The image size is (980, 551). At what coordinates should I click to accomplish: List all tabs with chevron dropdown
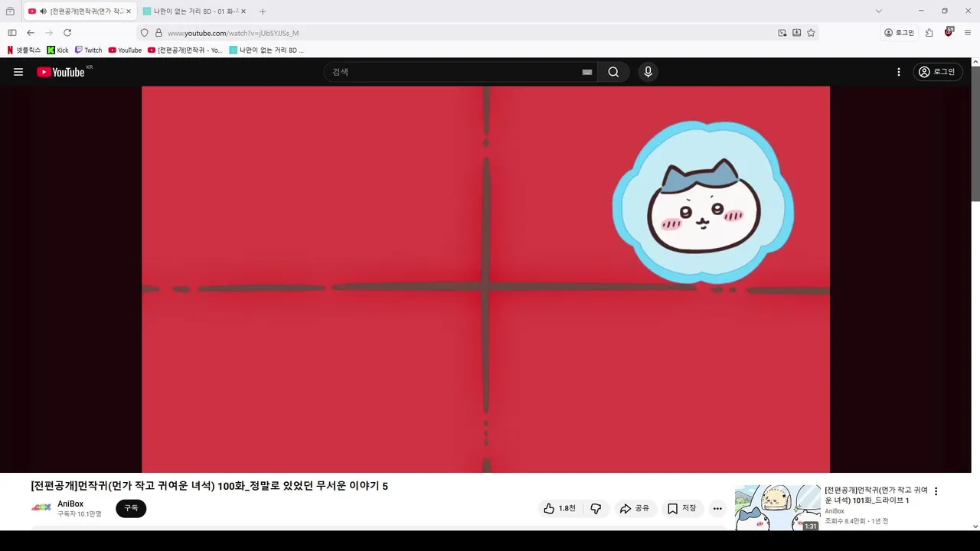pos(878,11)
